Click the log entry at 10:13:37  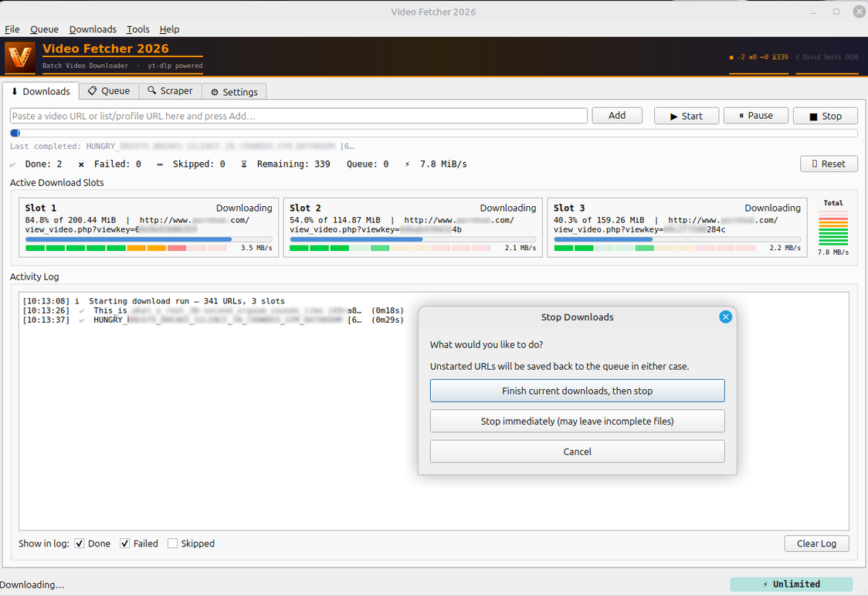point(213,320)
